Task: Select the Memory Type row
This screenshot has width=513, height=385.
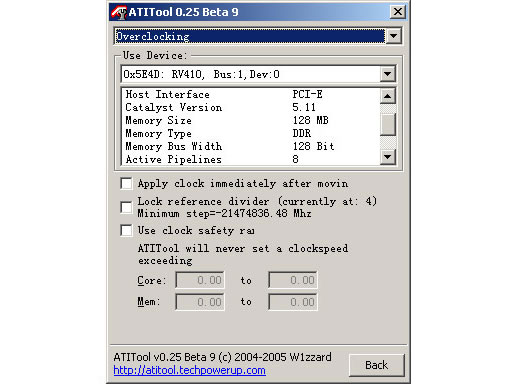Action: pyautogui.click(x=251, y=133)
